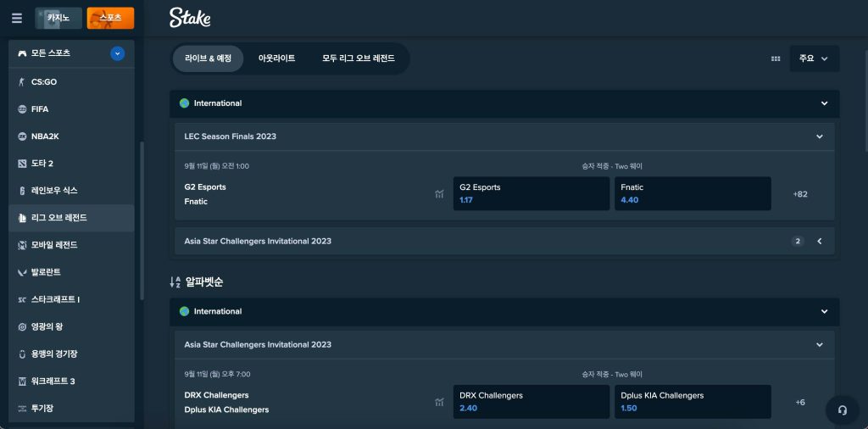
Task: Click the 워크래프트 3 icon
Action: pyautogui.click(x=22, y=381)
